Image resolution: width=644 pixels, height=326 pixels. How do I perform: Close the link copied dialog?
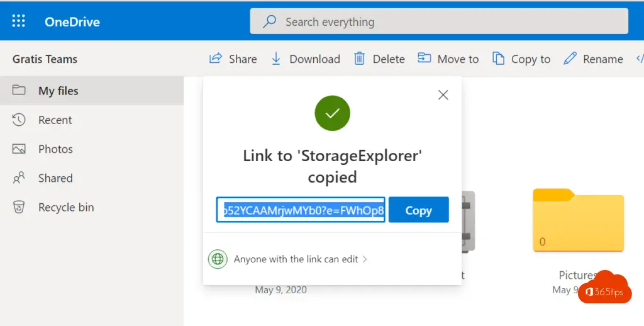[443, 95]
